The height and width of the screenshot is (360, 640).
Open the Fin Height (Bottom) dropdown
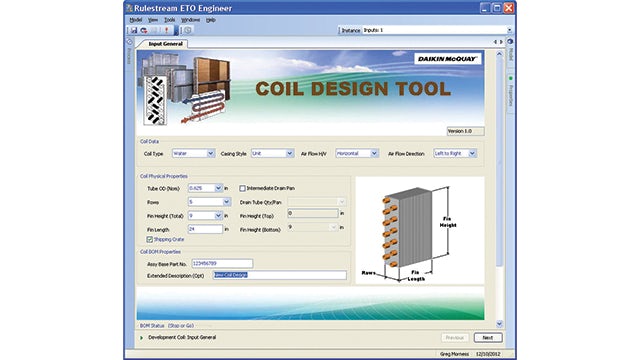(x=333, y=227)
